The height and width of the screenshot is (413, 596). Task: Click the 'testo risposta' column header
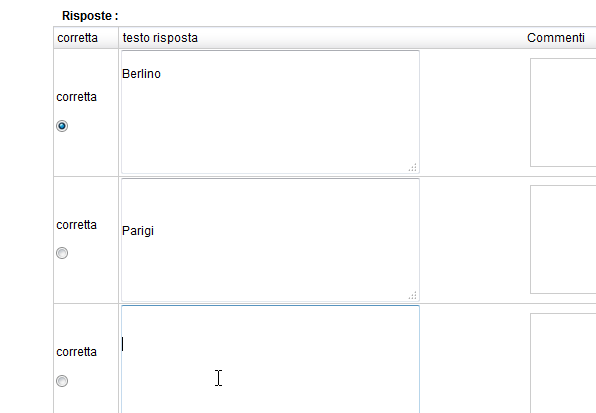point(160,38)
